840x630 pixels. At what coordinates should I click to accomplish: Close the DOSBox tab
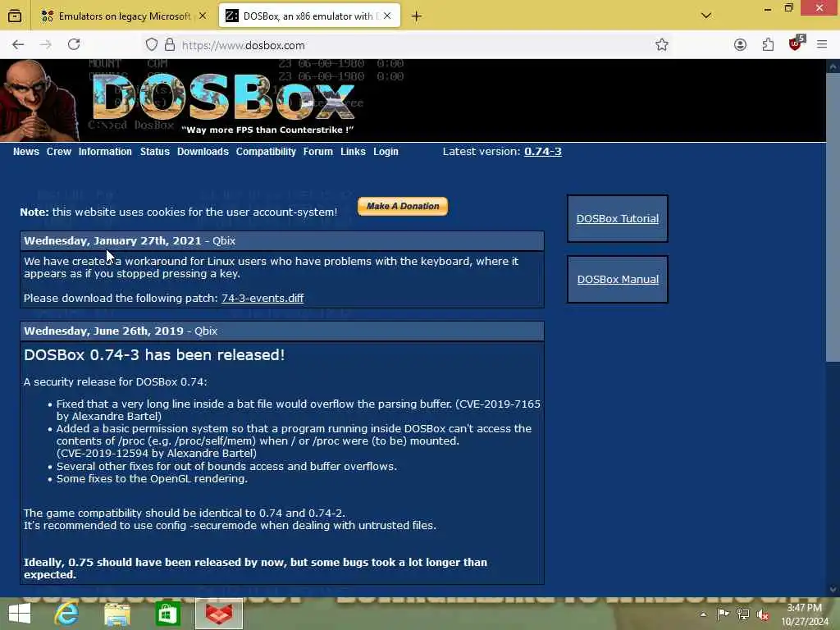(387, 16)
